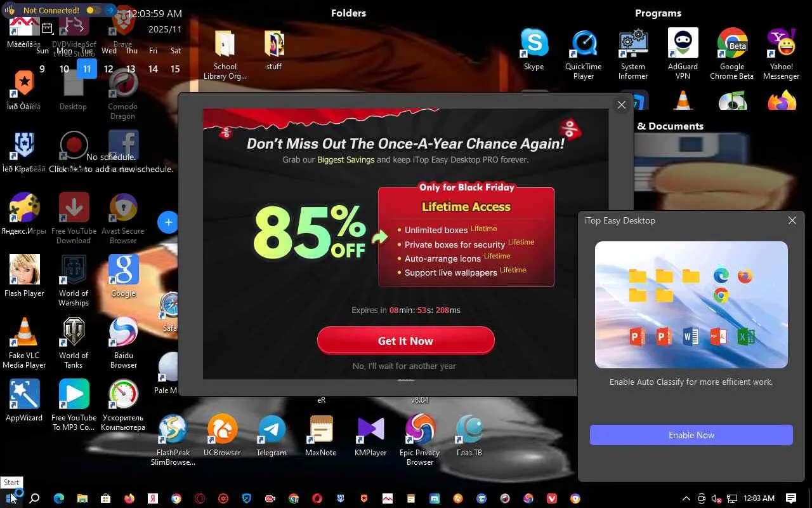Launch the AdGuard VPN shortcut
The height and width of the screenshot is (508, 812).
tap(683, 54)
